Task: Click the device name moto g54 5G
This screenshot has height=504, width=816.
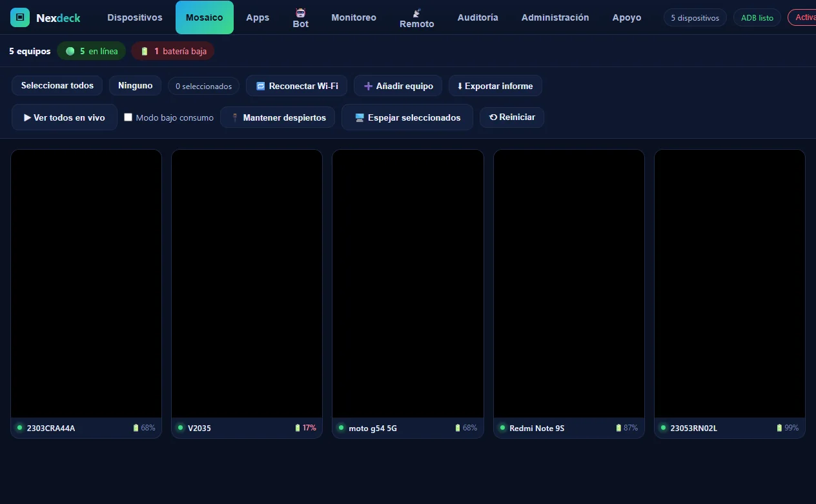Action: [373, 428]
